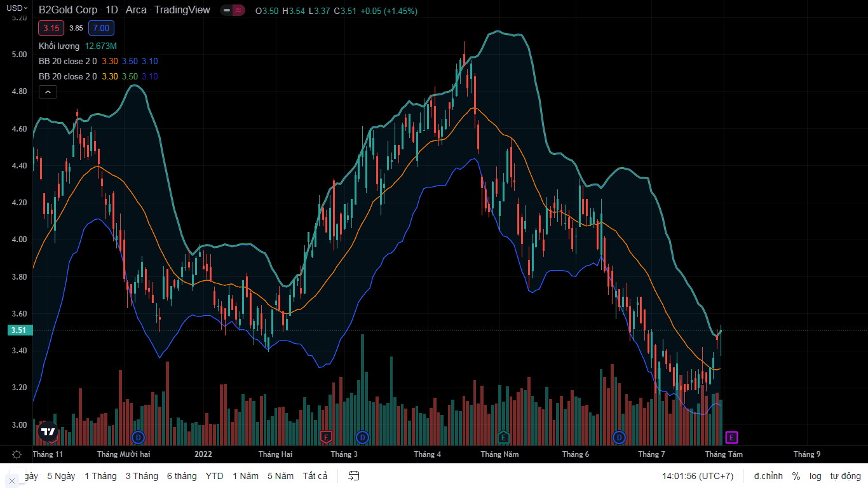Click the blue buy price 7.00 button

(x=101, y=28)
